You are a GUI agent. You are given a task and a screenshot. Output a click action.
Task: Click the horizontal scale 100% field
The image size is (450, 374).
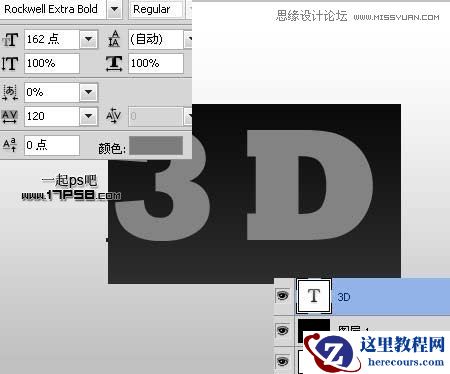[x=156, y=63]
